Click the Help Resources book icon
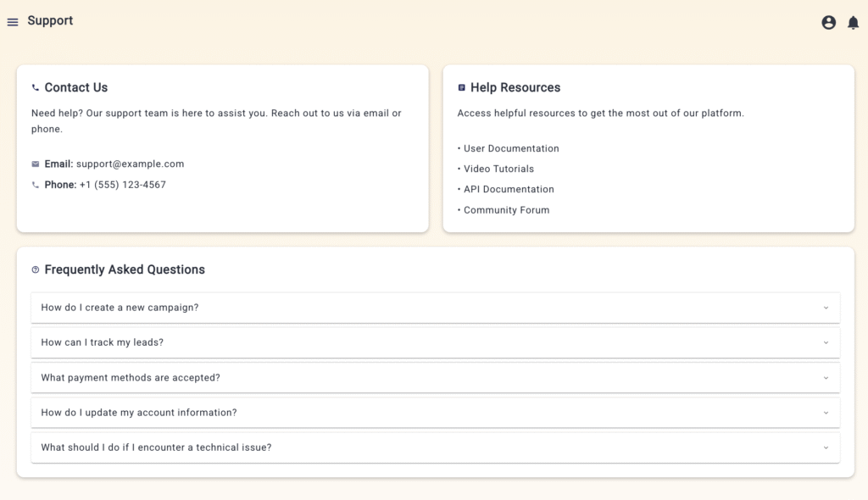Viewport: 868px width, 500px height. click(461, 87)
